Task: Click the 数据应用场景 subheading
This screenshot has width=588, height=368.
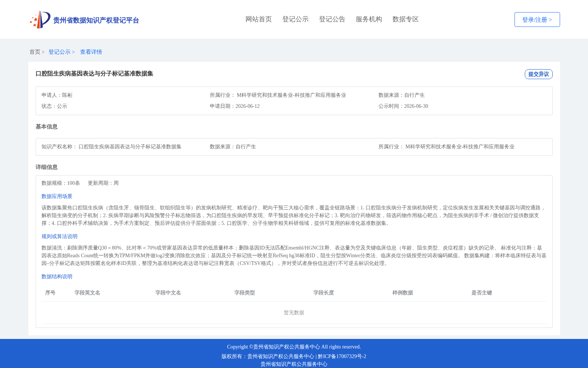Action: click(57, 196)
